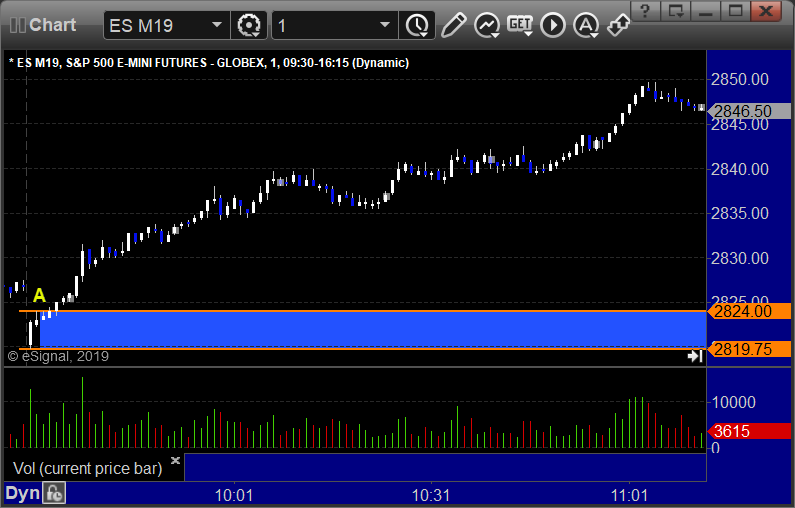This screenshot has width=795, height=508.
Task: Click the 2830.00 price axis label
Action: coord(740,258)
